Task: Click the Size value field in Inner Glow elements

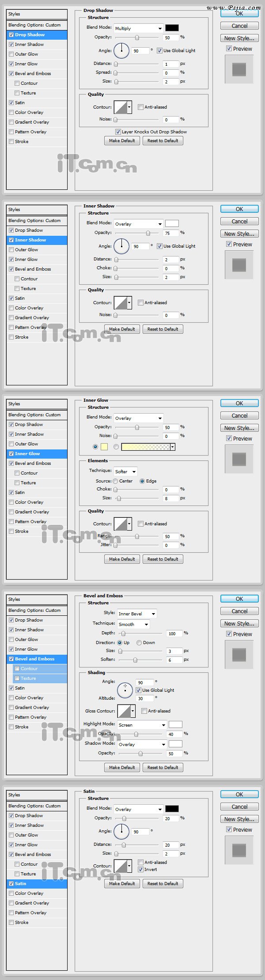Action: point(170,498)
